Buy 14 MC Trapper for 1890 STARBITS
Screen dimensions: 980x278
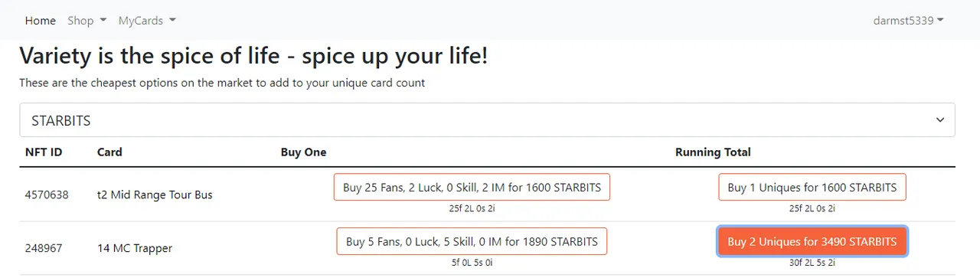(472, 241)
